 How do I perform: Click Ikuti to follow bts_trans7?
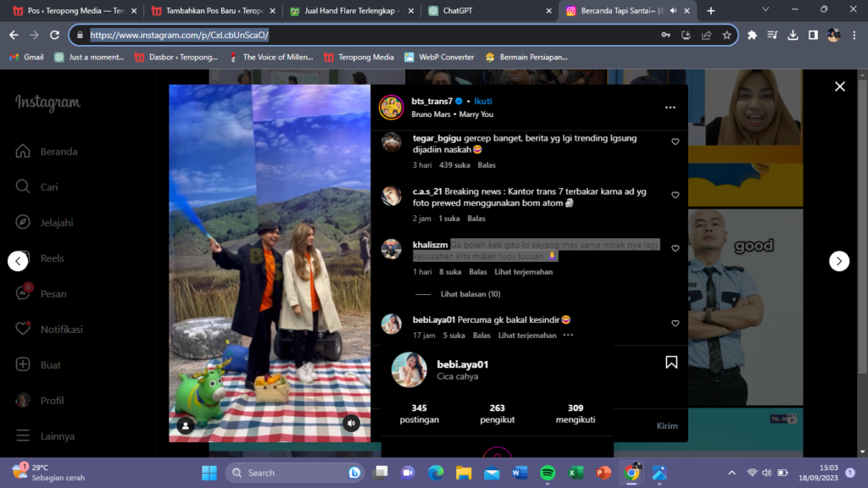coord(482,102)
